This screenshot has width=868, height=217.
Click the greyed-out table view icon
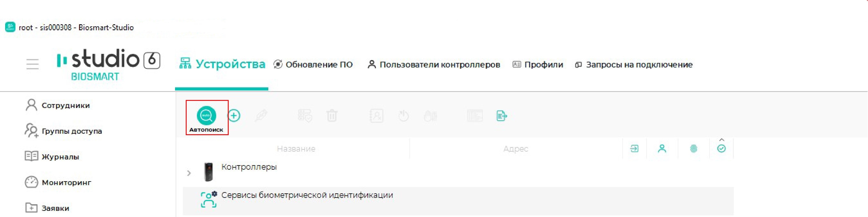(x=475, y=116)
